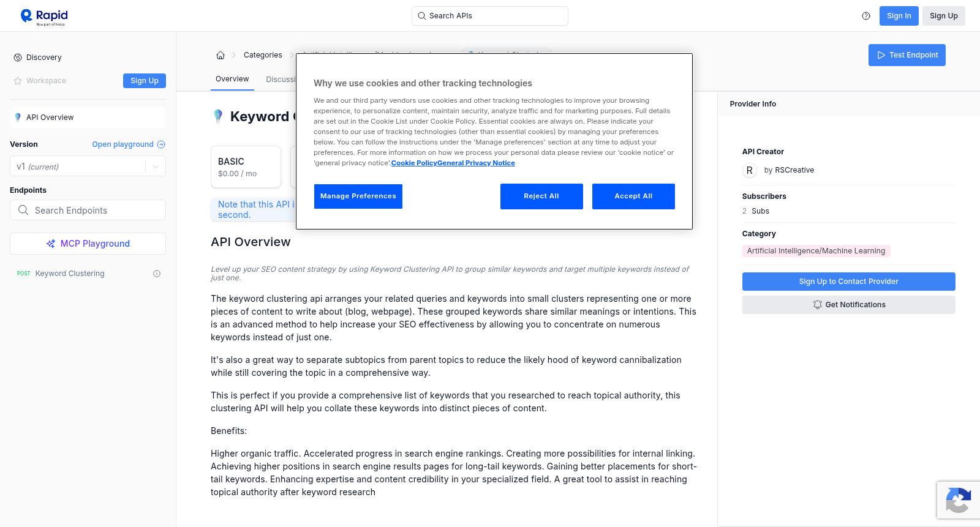Click the API Overview lightbulb icon in sidebar
This screenshot has height=527, width=980.
(18, 118)
